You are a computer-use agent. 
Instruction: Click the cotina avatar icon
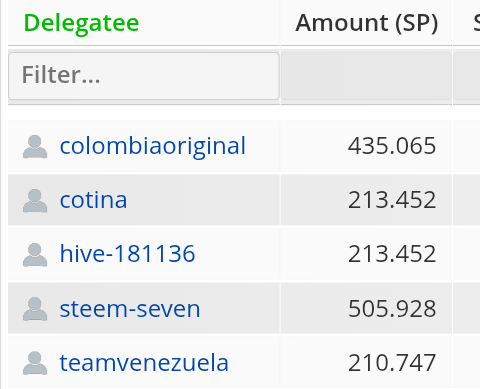(x=35, y=201)
